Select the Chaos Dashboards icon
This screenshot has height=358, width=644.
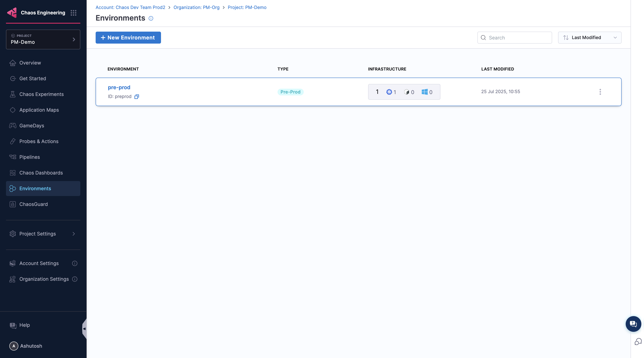(13, 173)
